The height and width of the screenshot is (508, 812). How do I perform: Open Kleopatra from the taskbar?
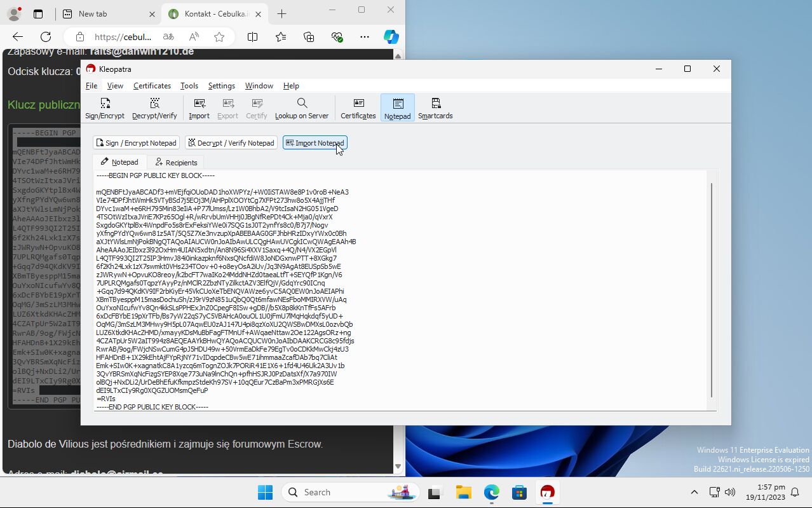[x=547, y=492]
